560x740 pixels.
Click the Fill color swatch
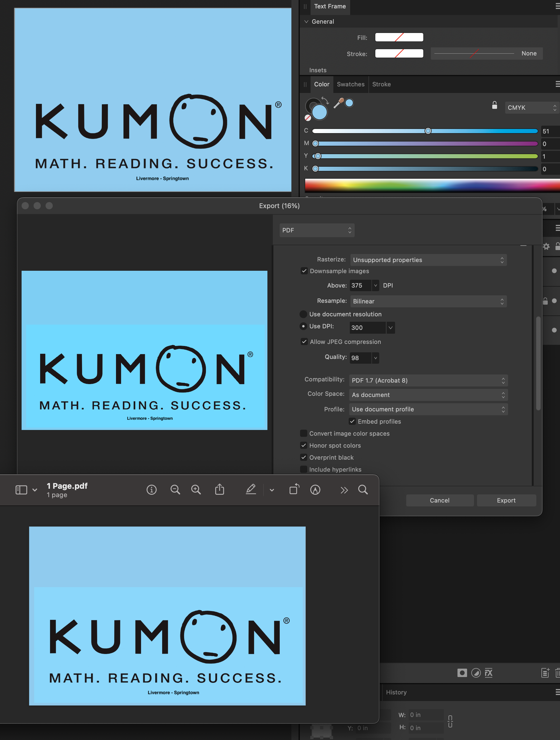coord(399,37)
